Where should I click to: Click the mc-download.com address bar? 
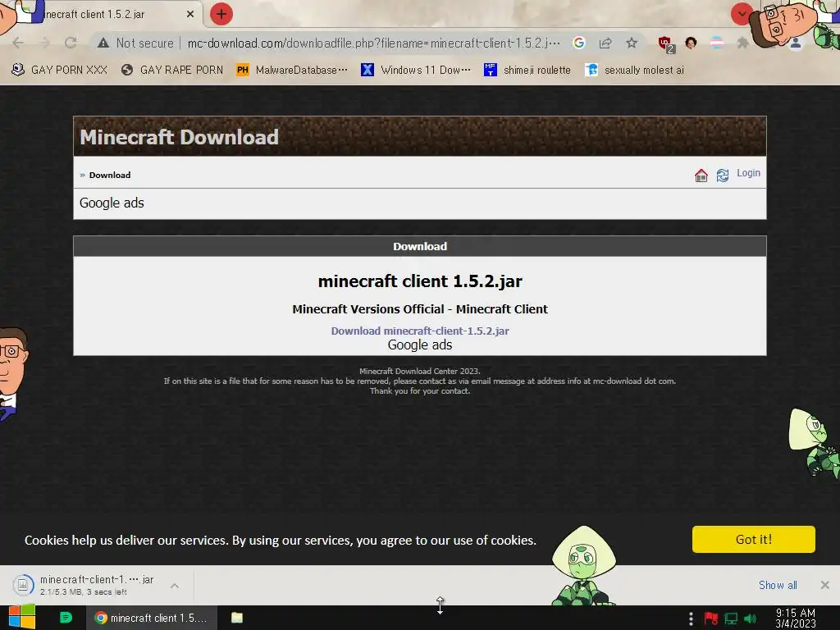point(373,43)
